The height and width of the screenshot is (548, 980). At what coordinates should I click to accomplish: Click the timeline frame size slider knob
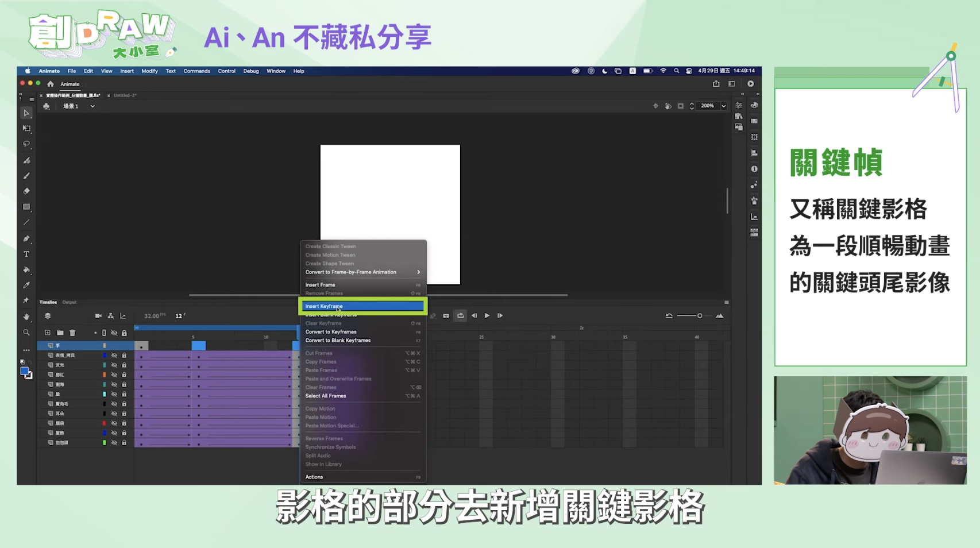[700, 315]
